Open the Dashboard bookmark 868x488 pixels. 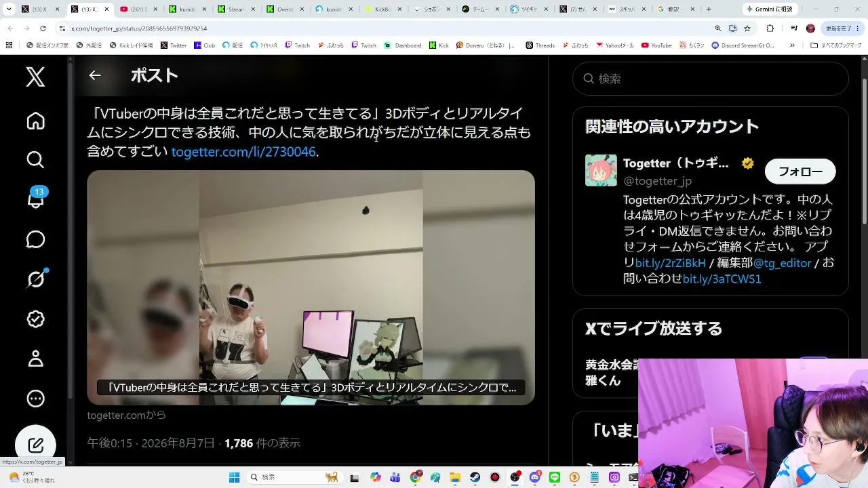403,45
